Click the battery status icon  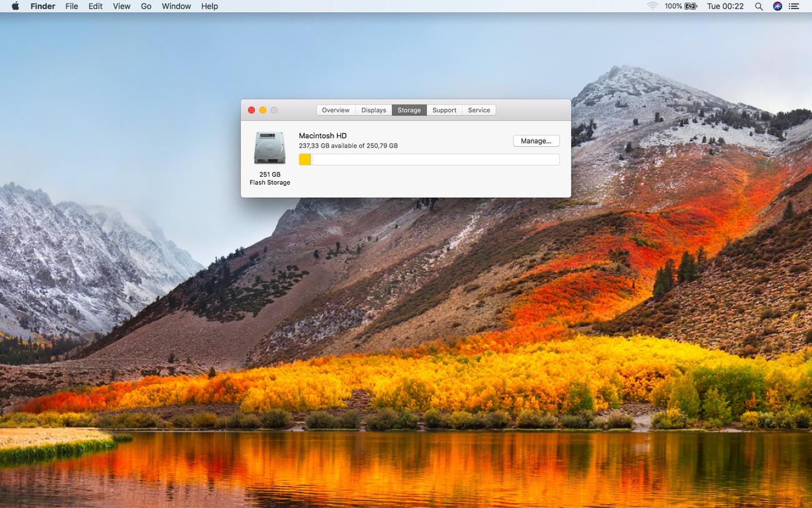[691, 6]
